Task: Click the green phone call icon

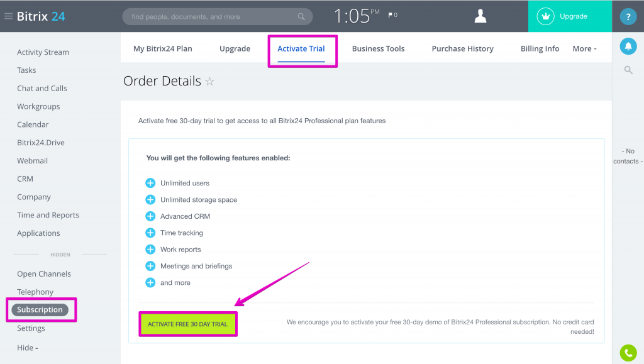Action: click(x=628, y=353)
